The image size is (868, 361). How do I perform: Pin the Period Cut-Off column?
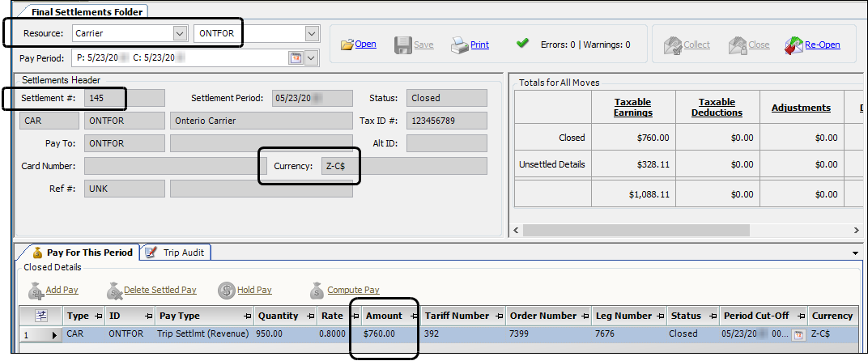[802, 316]
